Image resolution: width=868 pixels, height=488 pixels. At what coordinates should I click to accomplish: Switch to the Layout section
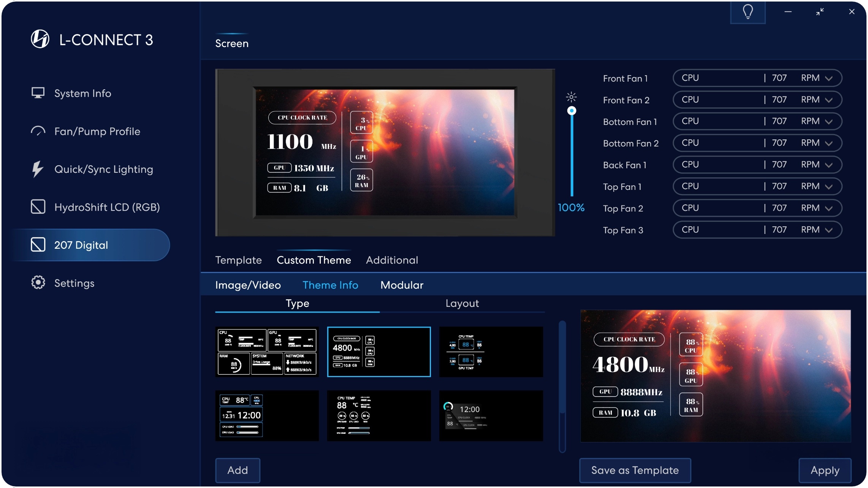click(x=462, y=303)
